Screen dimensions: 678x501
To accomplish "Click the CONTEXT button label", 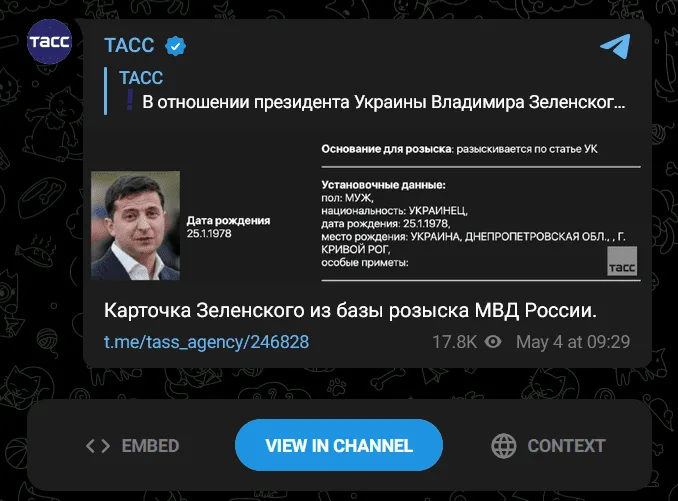I will click(566, 446).
